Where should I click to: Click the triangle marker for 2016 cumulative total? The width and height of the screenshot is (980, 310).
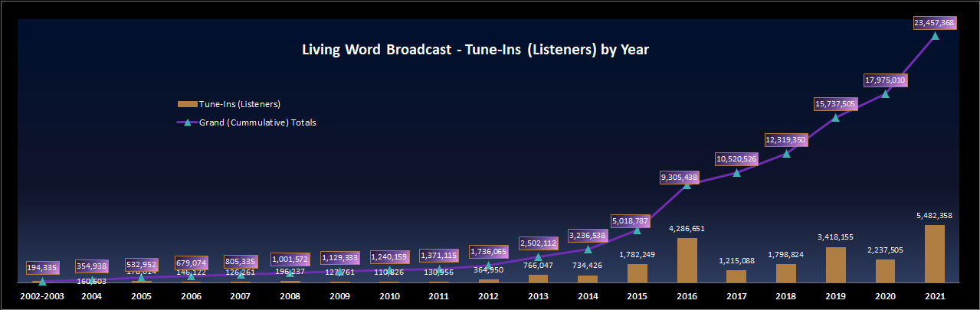click(x=687, y=184)
